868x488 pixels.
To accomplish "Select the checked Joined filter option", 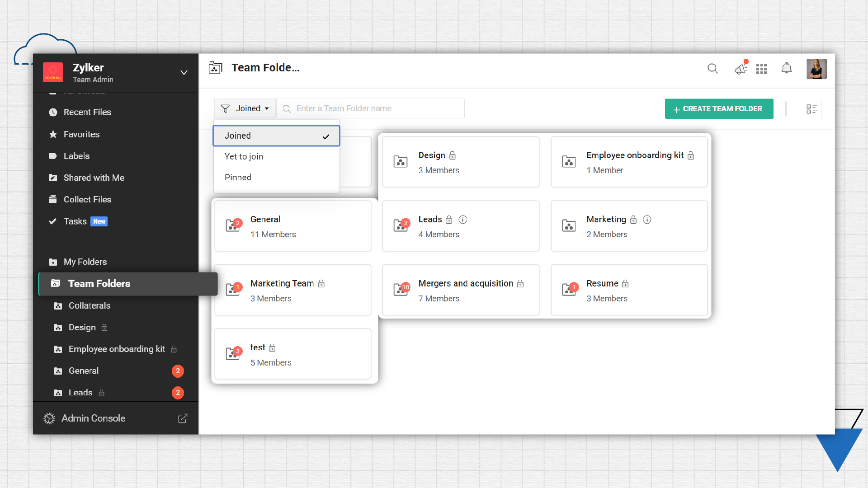I will click(276, 136).
